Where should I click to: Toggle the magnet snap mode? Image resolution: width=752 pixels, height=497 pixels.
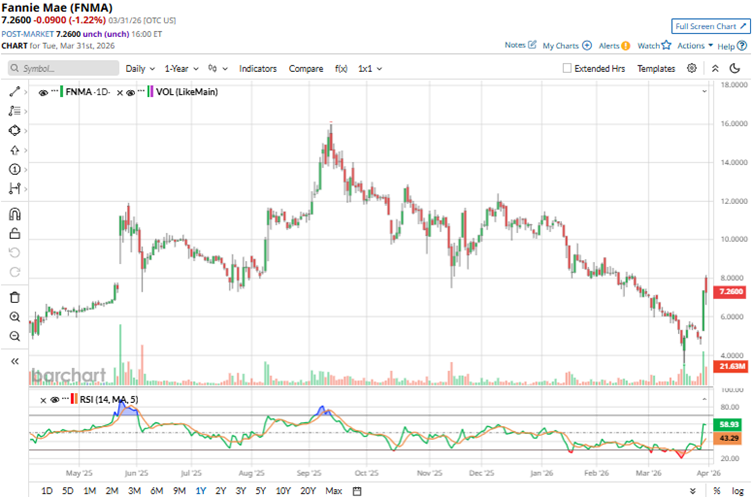[15, 214]
